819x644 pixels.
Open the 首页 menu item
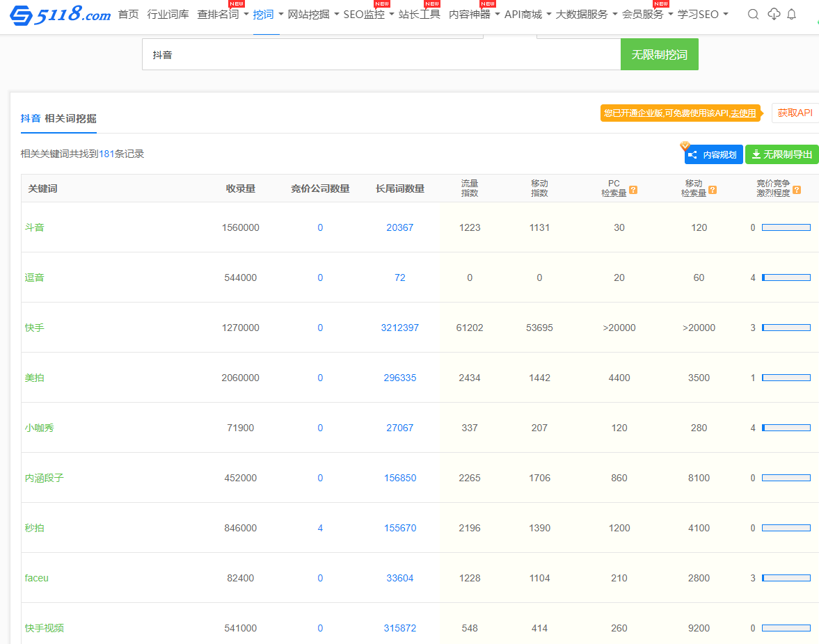point(129,15)
